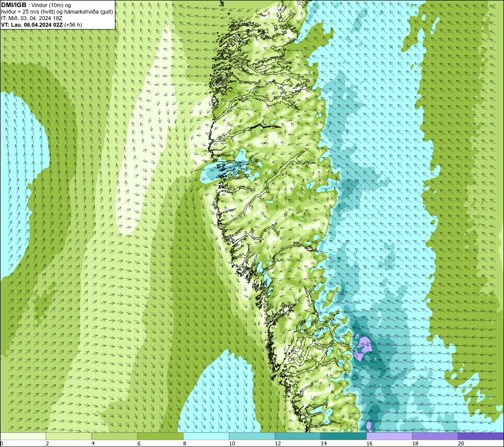Click the 12–14 m/s teal legend swatch
Viewport: 504px width, 447px height.
pos(298,436)
